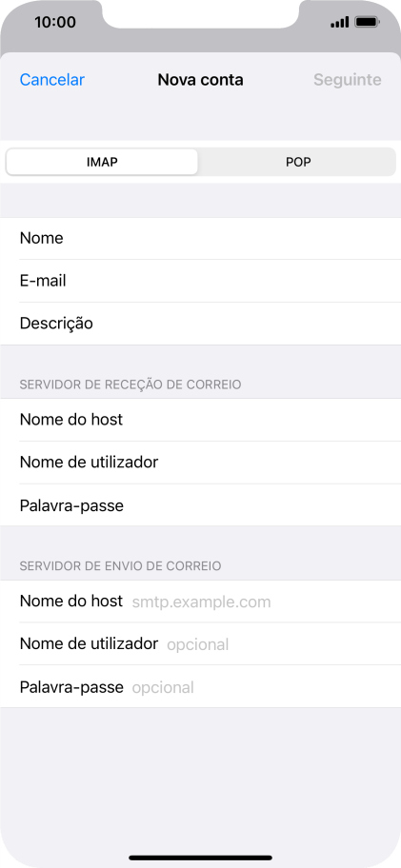Select the IMAP account type
This screenshot has height=868, width=401.
pos(102,162)
